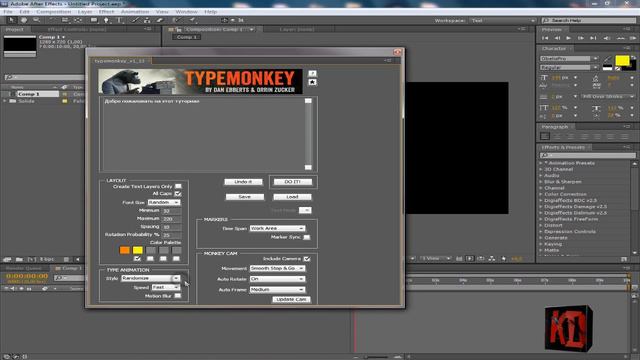Open the Workspace dropdown
640x360 pixels.
point(503,20)
